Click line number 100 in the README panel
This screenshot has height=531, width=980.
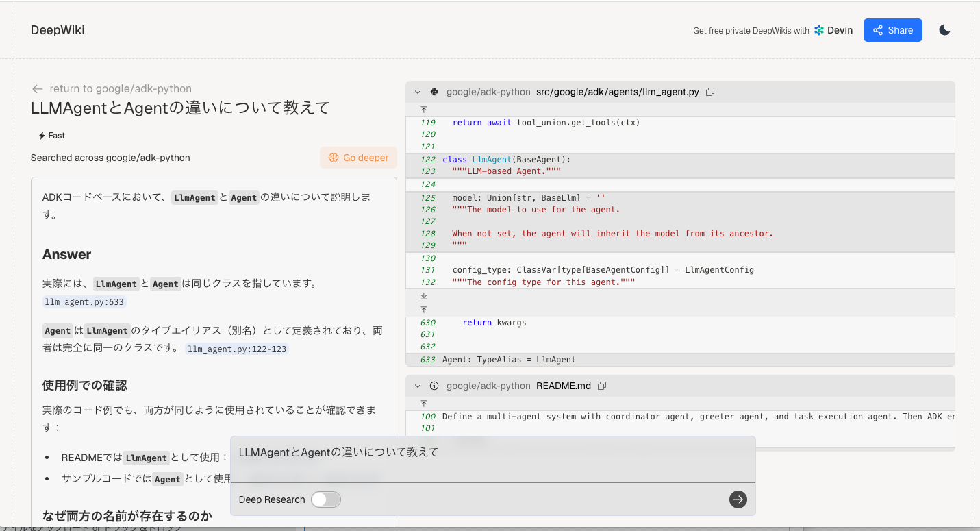coord(428,417)
